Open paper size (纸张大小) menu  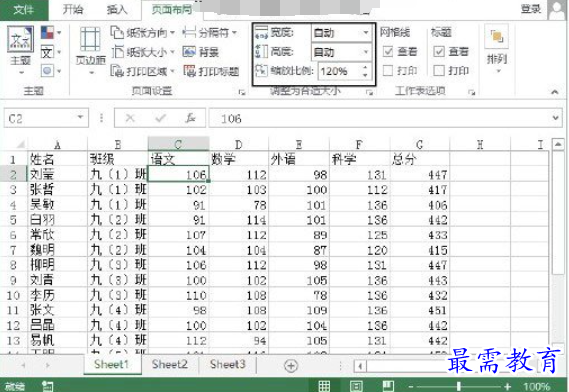(x=143, y=52)
